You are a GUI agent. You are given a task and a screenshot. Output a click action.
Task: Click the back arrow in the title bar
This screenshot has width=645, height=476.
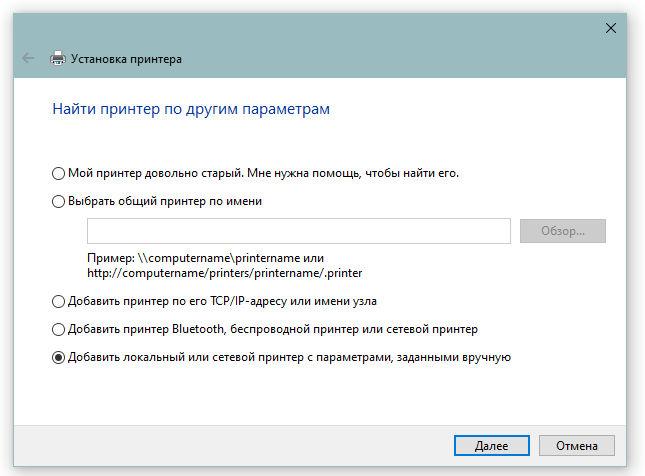[28, 59]
